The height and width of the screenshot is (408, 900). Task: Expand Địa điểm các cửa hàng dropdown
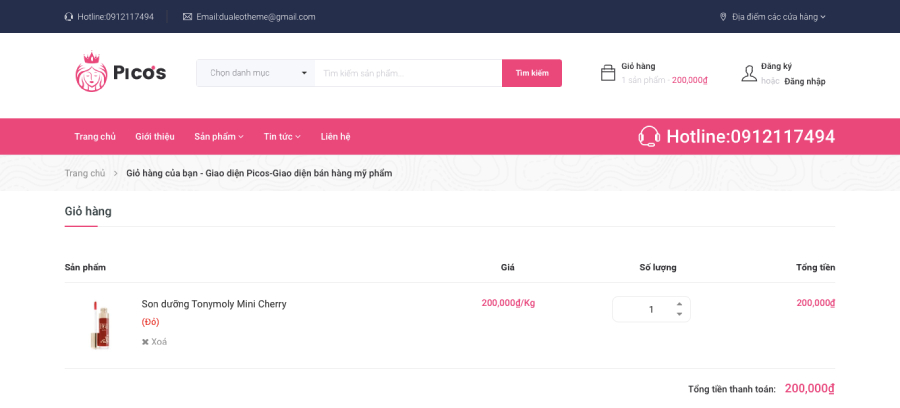[778, 17]
